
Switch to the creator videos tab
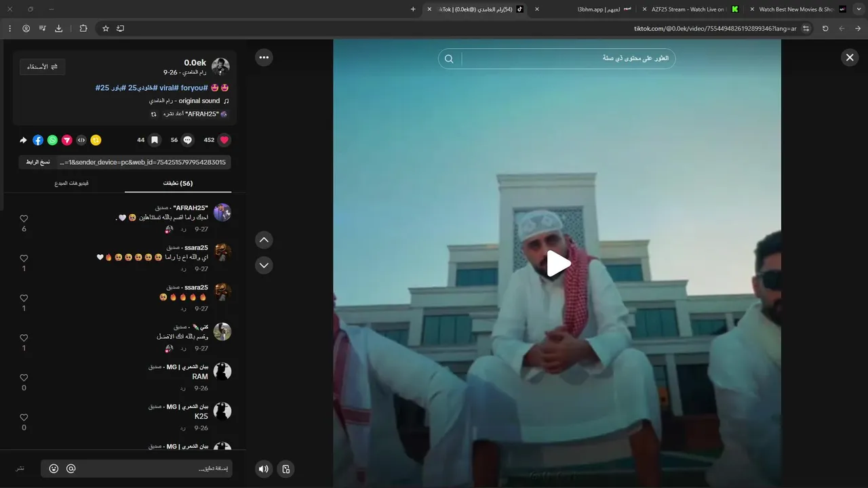[x=71, y=183]
